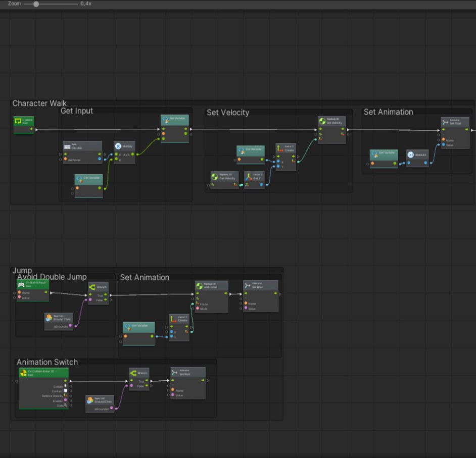Screen dimensions: 476x458
Task: Click the Update event node icon
Action: [x=18, y=121]
